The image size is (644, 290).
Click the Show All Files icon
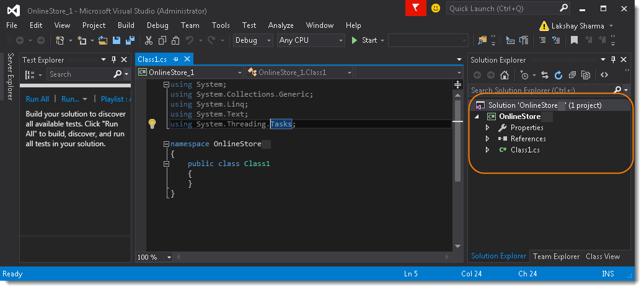pyautogui.click(x=586, y=75)
